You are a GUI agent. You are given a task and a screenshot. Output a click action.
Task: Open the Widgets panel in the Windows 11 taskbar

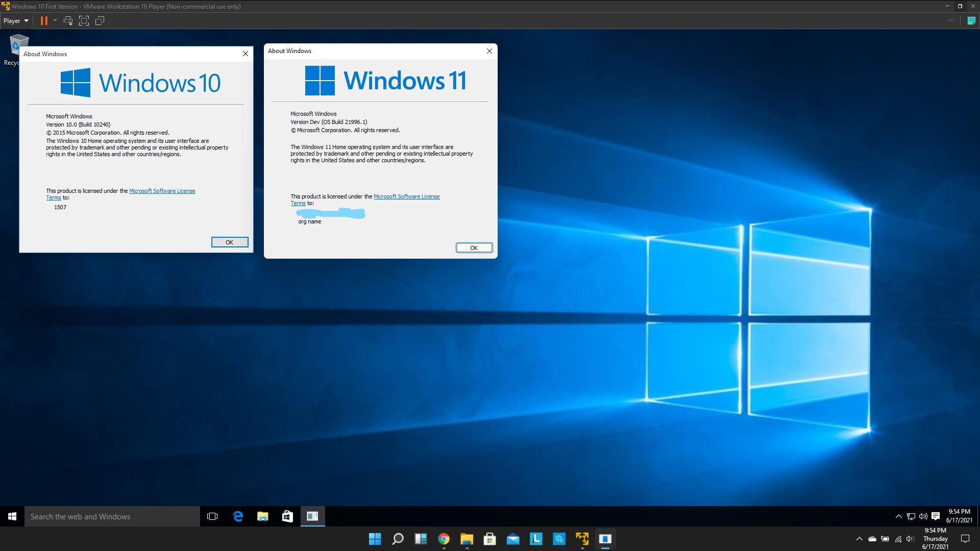[x=421, y=539]
